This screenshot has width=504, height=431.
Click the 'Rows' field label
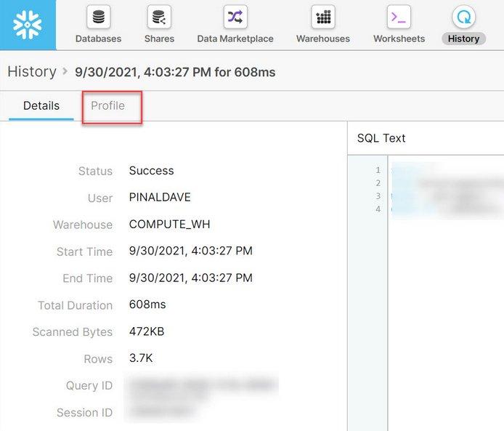point(98,359)
